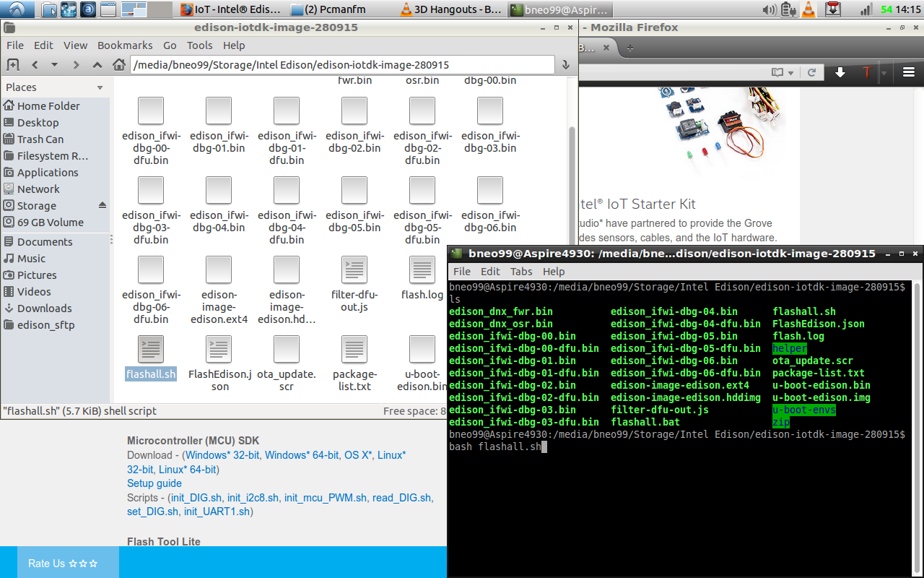Select edison-image-edison.ext4 file icon
The image size is (924, 578).
click(x=219, y=270)
